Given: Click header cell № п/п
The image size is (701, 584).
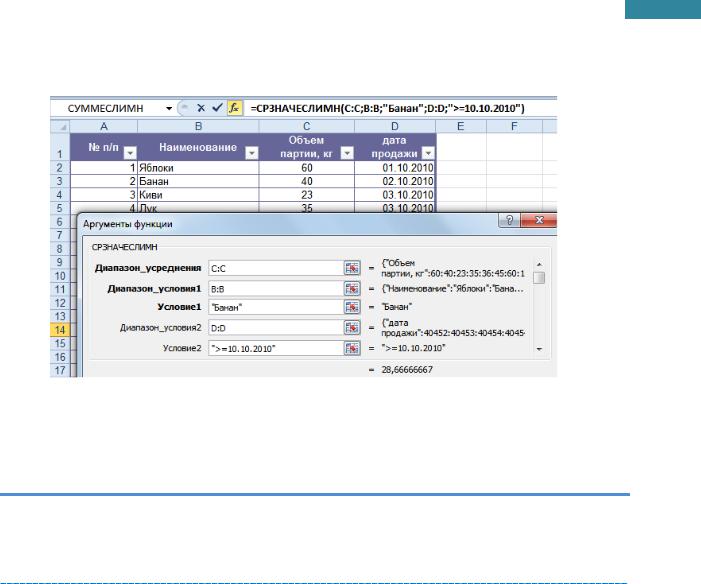Looking at the screenshot, I should pyautogui.click(x=104, y=147).
